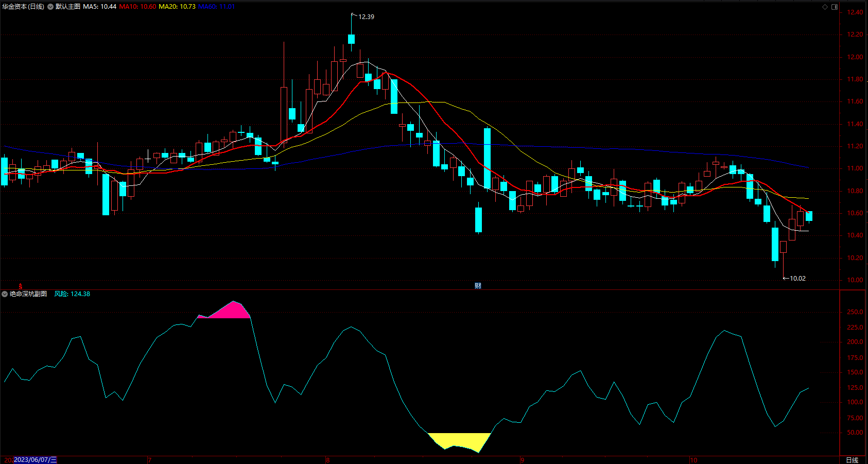The image size is (868, 464).
Task: Open the 财 financial marker on the chart
Action: point(478,286)
